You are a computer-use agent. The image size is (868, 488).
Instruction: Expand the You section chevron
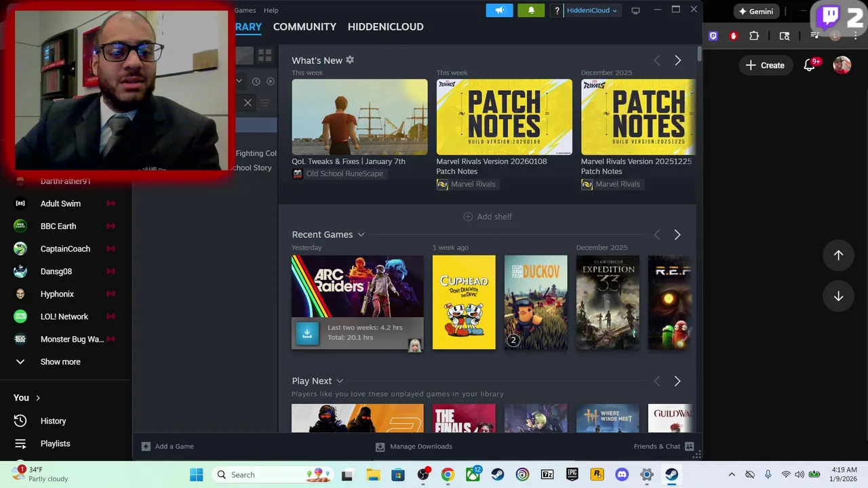[38, 398]
